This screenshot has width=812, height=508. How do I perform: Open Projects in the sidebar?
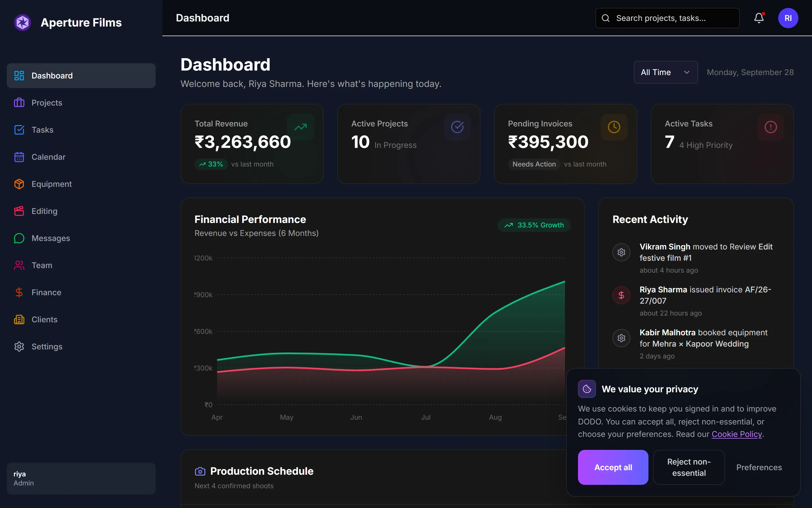pos(81,103)
